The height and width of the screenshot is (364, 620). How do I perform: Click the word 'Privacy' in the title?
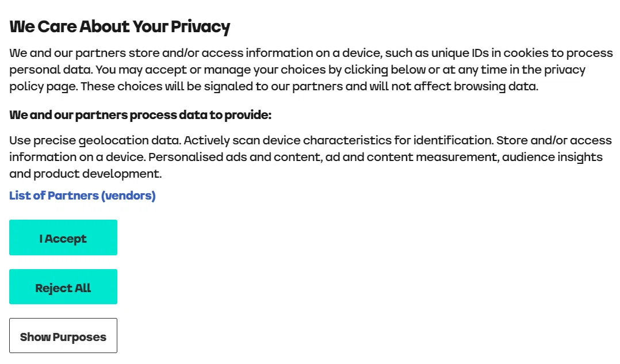point(201,27)
